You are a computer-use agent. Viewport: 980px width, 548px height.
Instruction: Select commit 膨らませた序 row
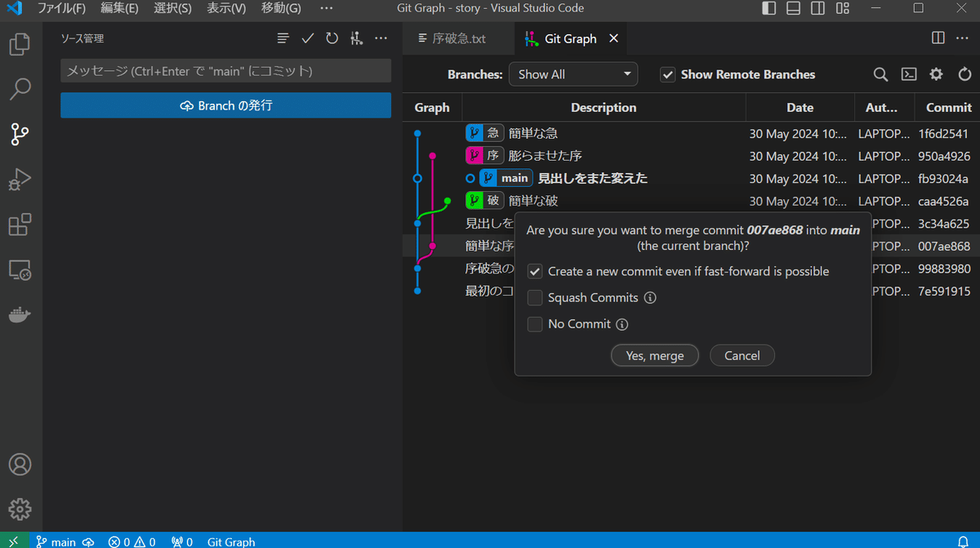[x=691, y=156]
